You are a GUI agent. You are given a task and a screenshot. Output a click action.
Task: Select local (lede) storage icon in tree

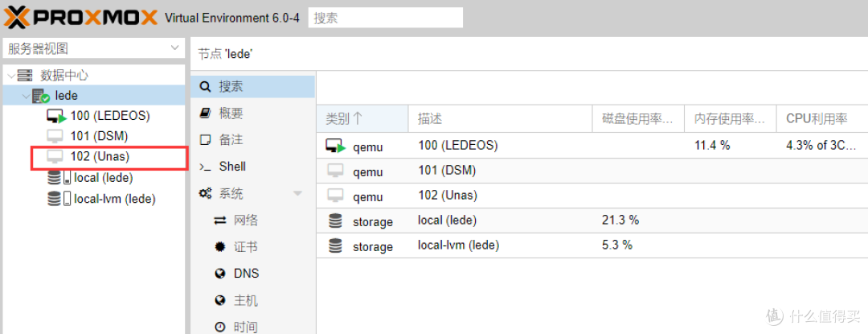59,178
